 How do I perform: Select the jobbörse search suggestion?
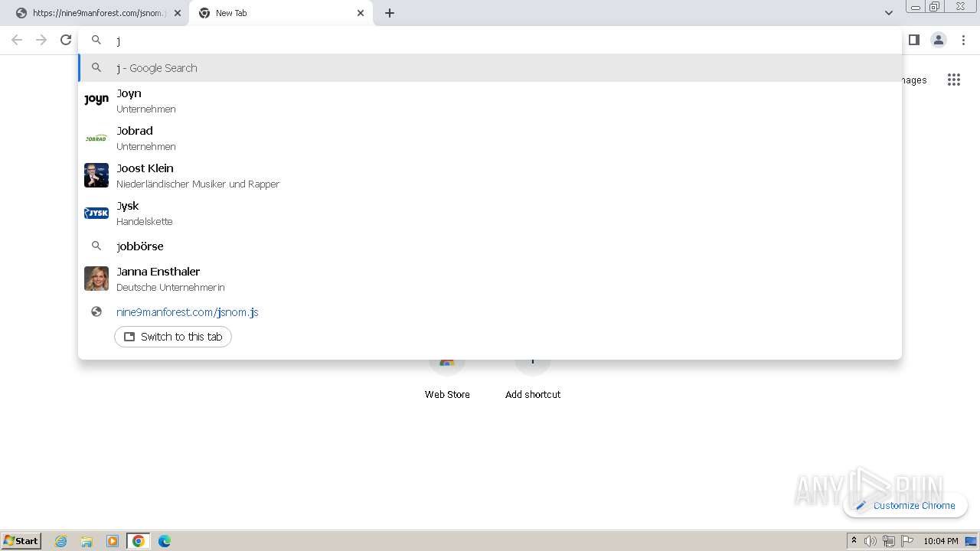point(490,246)
